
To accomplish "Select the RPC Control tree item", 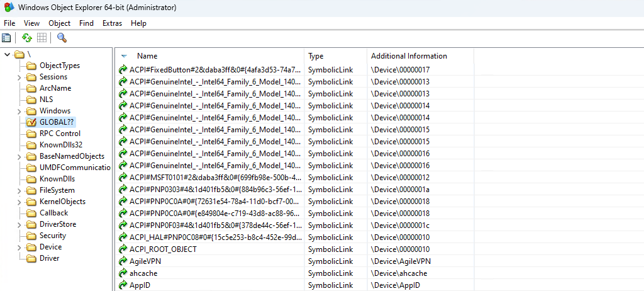I will (x=60, y=134).
